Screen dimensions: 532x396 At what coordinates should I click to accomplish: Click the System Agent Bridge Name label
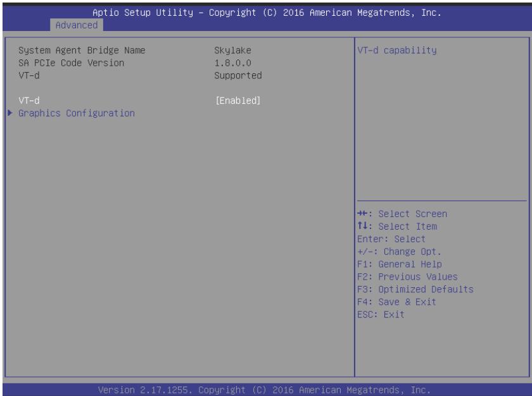82,50
